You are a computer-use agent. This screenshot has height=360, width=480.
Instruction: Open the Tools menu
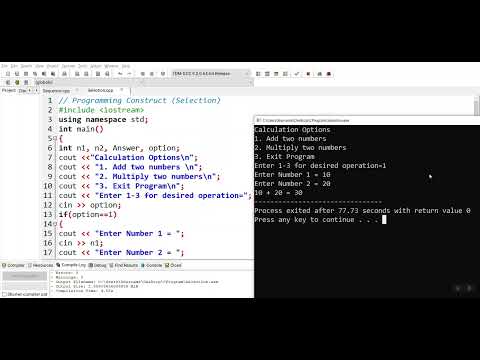83,66
